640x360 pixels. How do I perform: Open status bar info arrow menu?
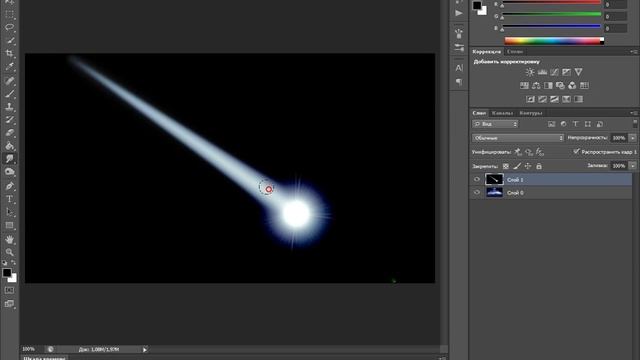[x=144, y=349]
